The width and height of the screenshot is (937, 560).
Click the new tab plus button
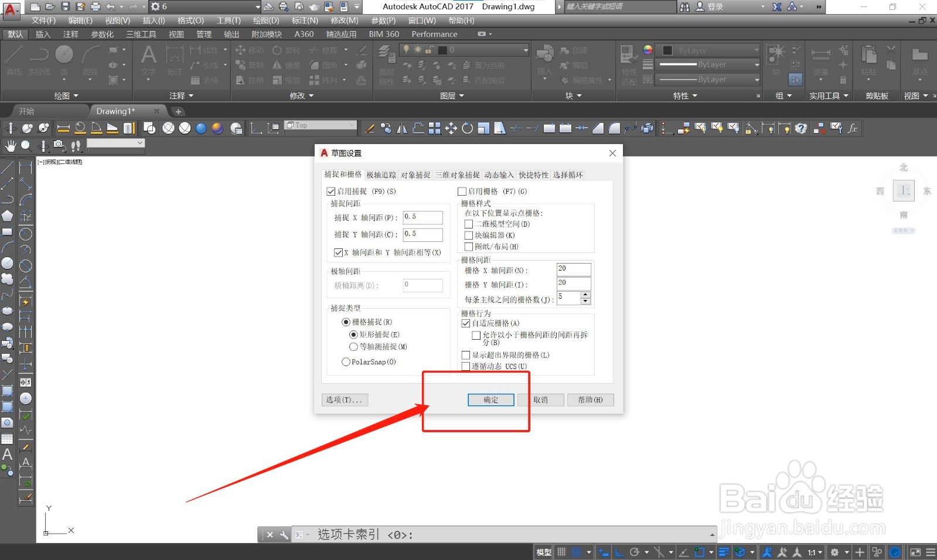[178, 111]
